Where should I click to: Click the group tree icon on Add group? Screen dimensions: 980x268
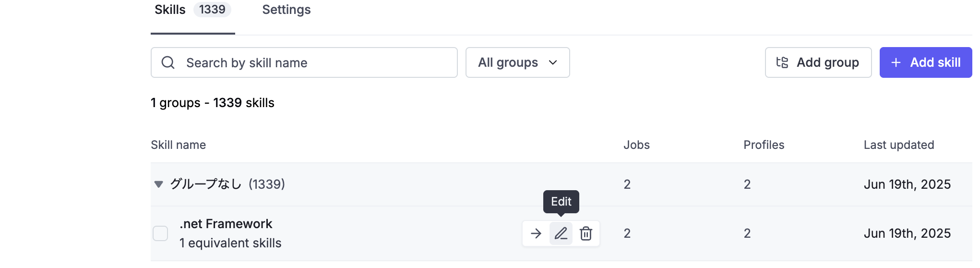[782, 62]
